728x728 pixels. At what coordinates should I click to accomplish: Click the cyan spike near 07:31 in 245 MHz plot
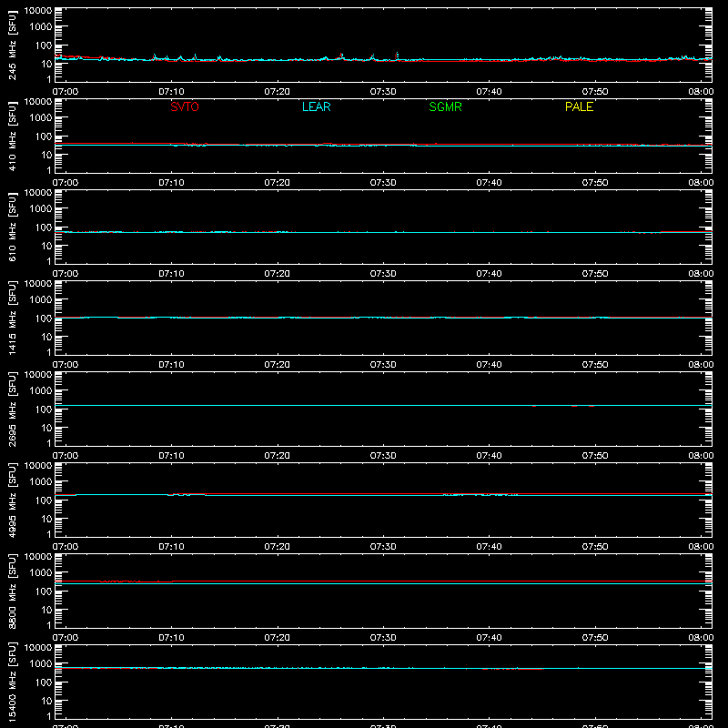coord(397,56)
